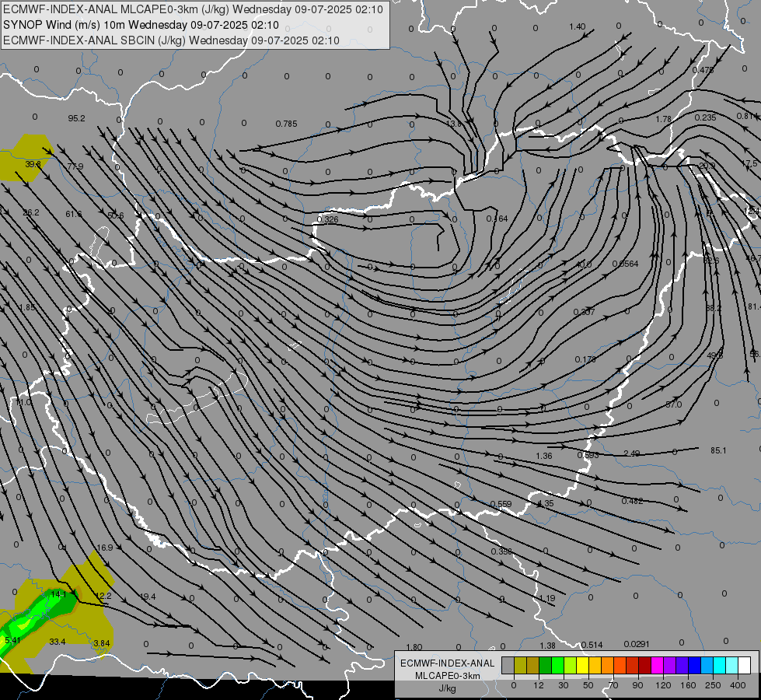
Task: Click the 57.0 value on the map
Action: point(674,404)
